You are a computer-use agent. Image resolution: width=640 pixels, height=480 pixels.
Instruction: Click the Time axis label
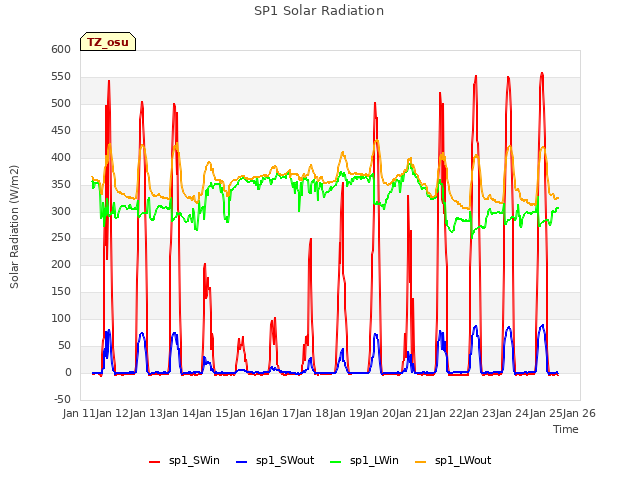[566, 429]
